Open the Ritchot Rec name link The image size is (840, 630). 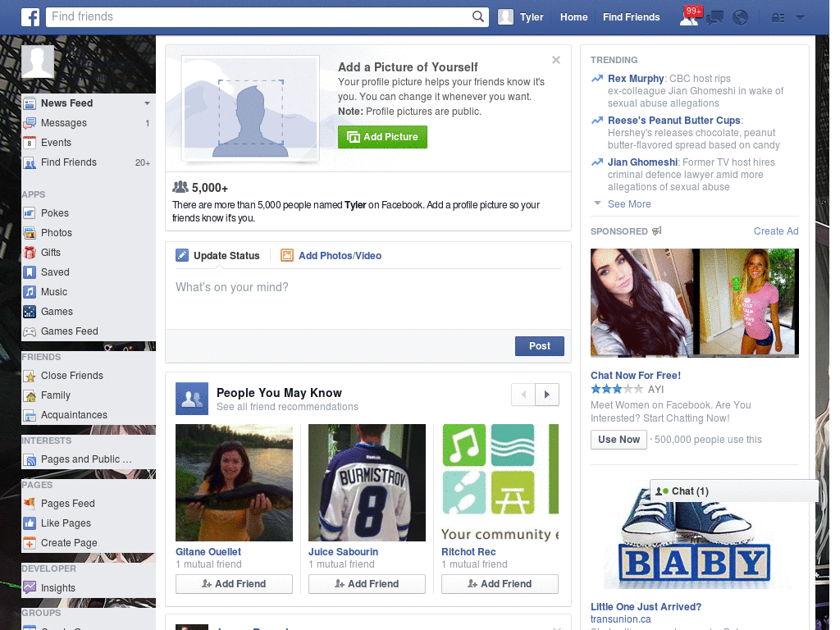coord(468,552)
